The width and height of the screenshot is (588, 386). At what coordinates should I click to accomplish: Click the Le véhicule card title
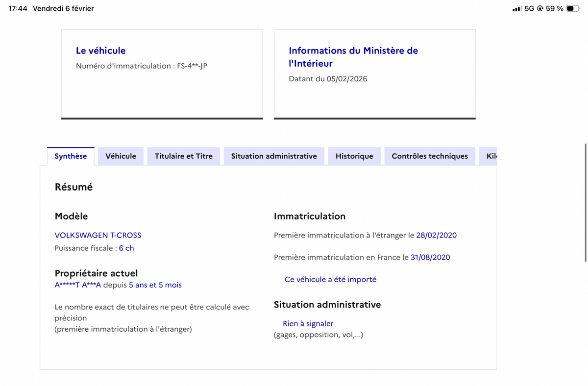(100, 50)
